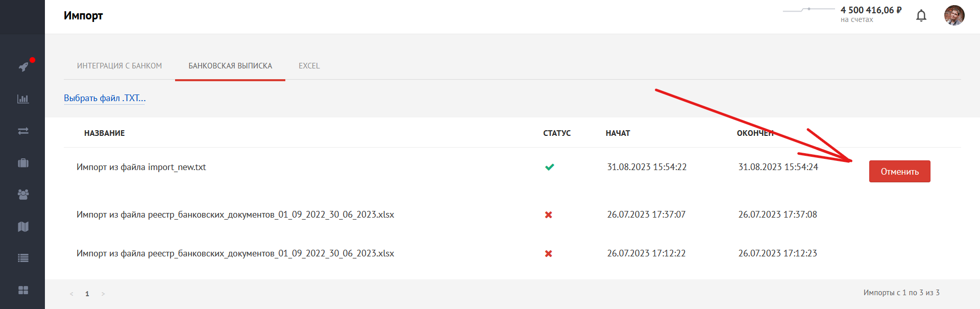The height and width of the screenshot is (309, 980).
Task: Open the folded map icon in sidebar
Action: [23, 227]
